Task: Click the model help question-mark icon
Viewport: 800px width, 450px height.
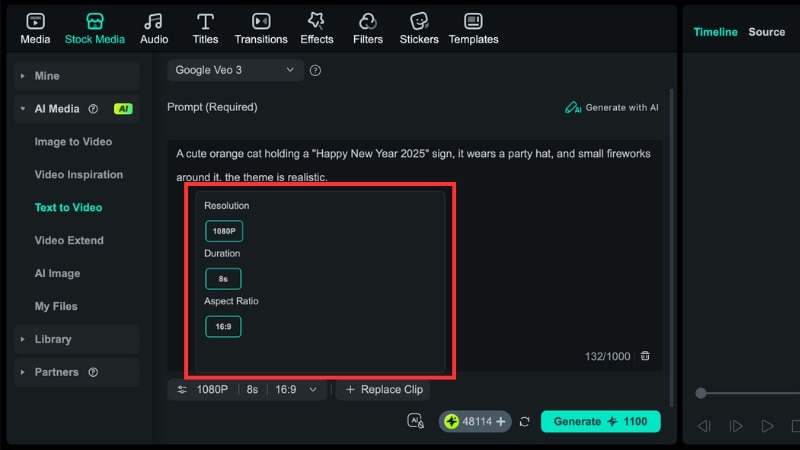Action: tap(315, 70)
